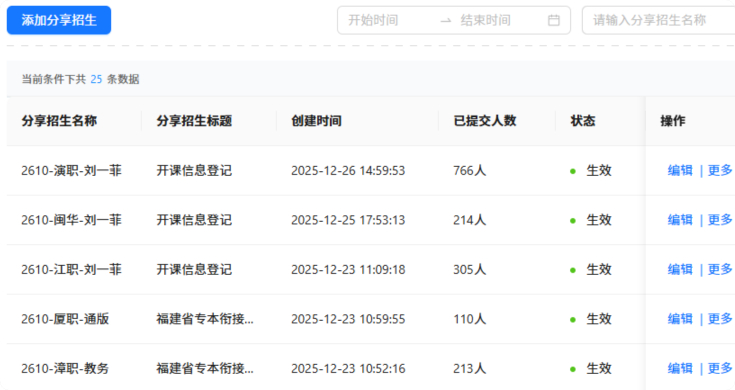
Task: Edit the 2610-厦职-通版 row
Action: coord(680,319)
